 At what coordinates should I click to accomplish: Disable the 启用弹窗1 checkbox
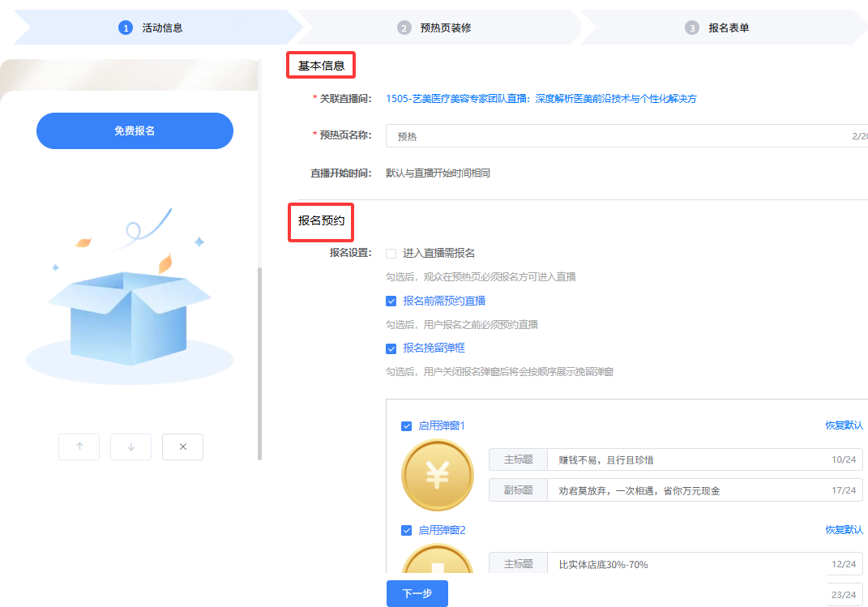(x=407, y=426)
